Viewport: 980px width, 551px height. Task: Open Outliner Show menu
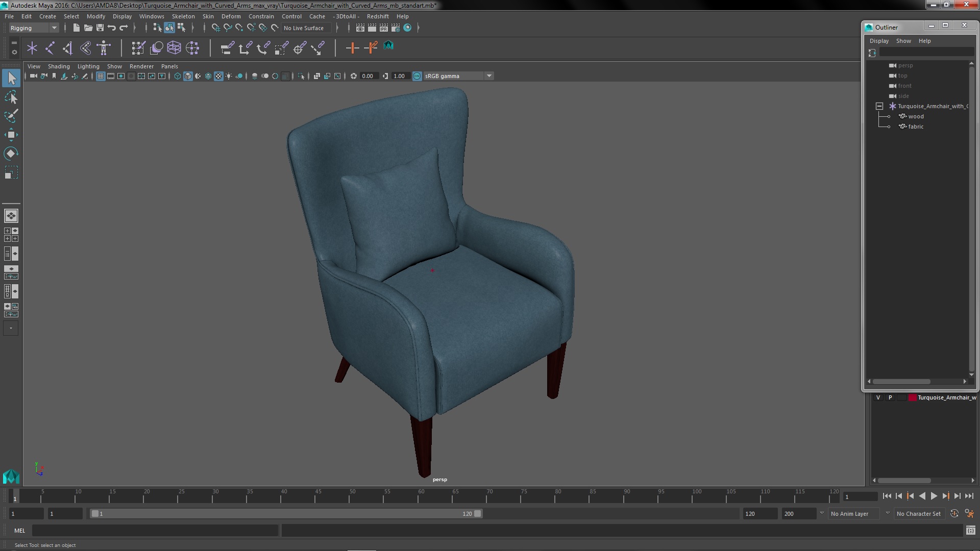(x=903, y=41)
